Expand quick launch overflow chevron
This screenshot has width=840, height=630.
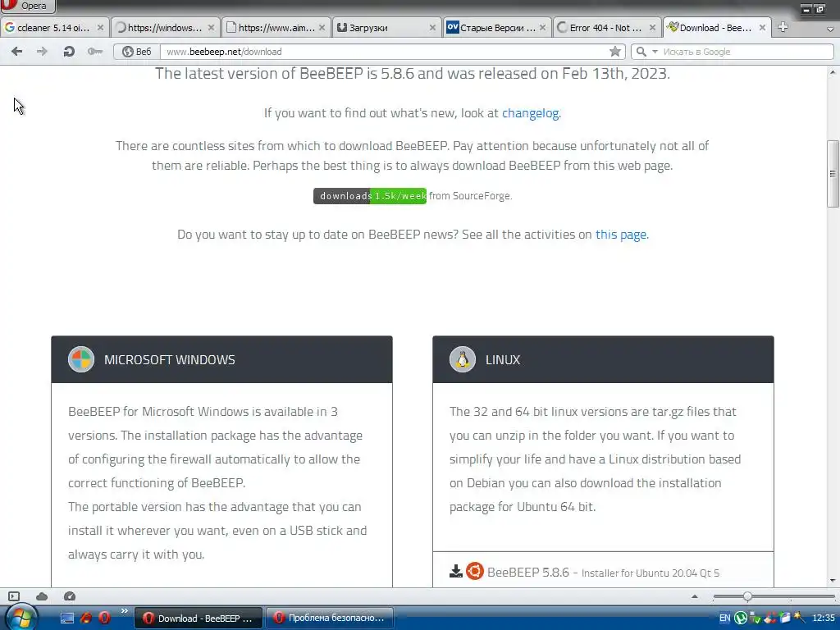click(125, 610)
